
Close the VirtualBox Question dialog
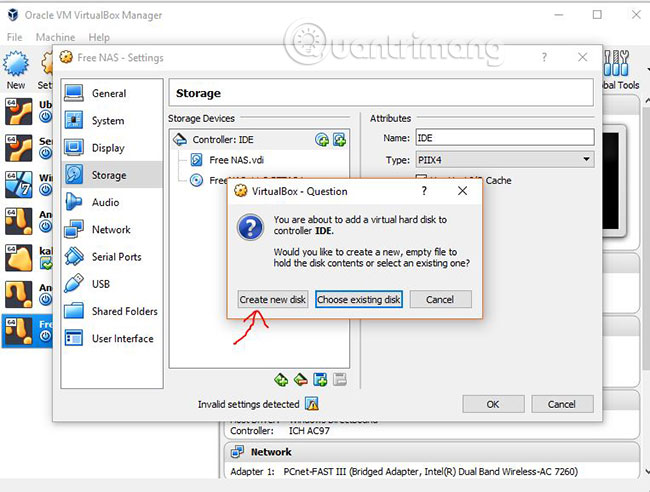pyautogui.click(x=462, y=191)
